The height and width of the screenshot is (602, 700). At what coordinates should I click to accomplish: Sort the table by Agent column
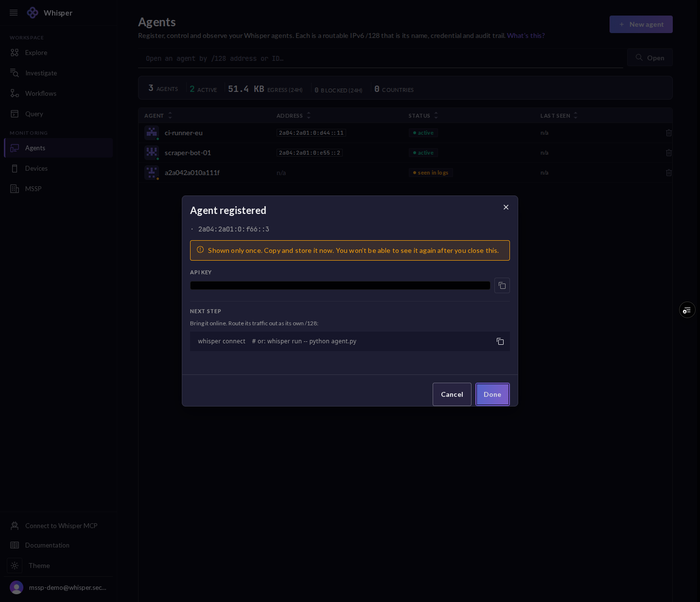point(158,116)
